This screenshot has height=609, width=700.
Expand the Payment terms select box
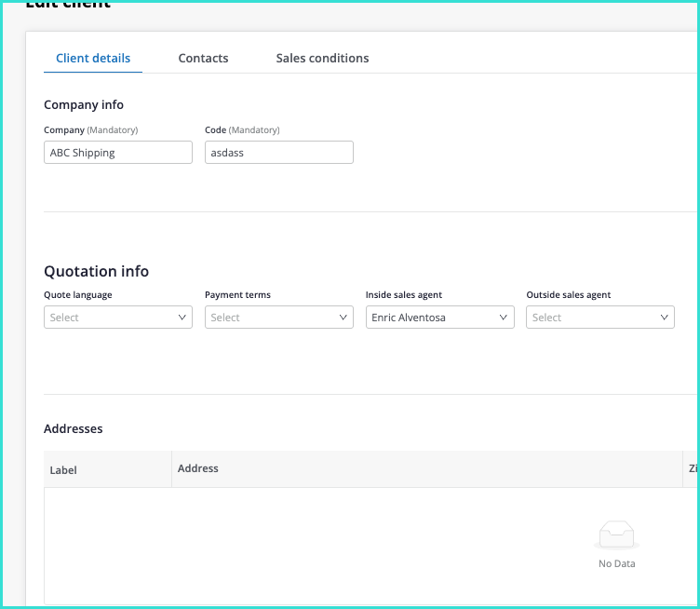point(270,318)
